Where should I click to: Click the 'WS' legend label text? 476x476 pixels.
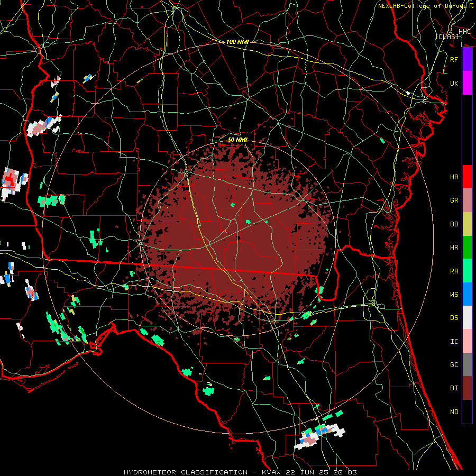point(454,294)
